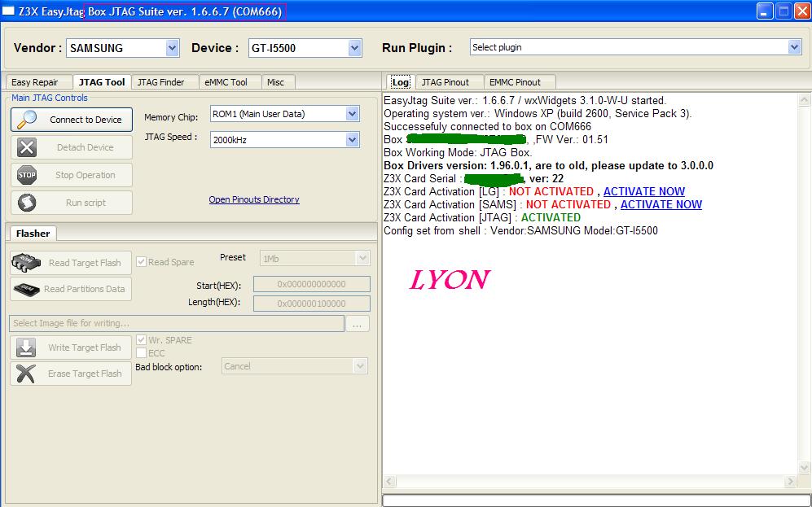
Task: Enable the ECC checkbox
Action: point(141,353)
